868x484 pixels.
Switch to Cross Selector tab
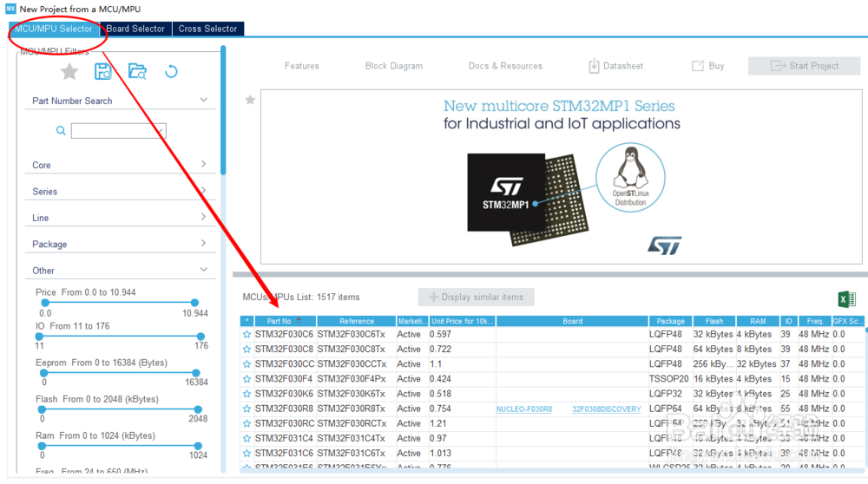(207, 29)
